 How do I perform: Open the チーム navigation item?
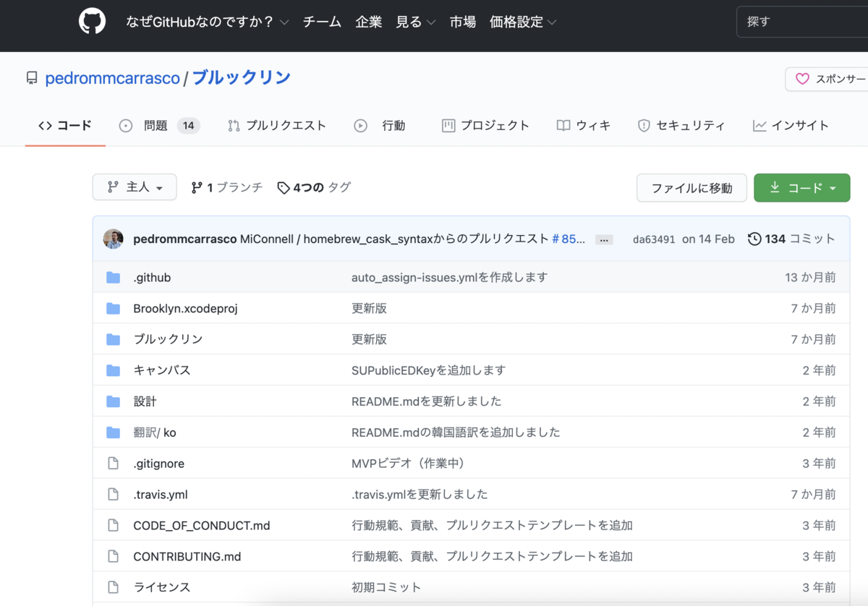tap(322, 22)
